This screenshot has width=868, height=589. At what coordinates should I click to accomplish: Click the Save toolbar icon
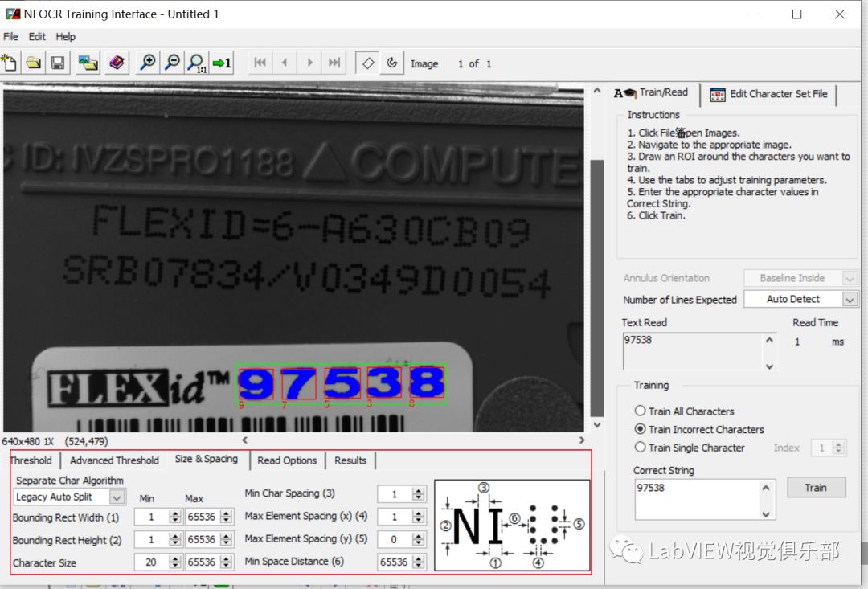(x=57, y=63)
